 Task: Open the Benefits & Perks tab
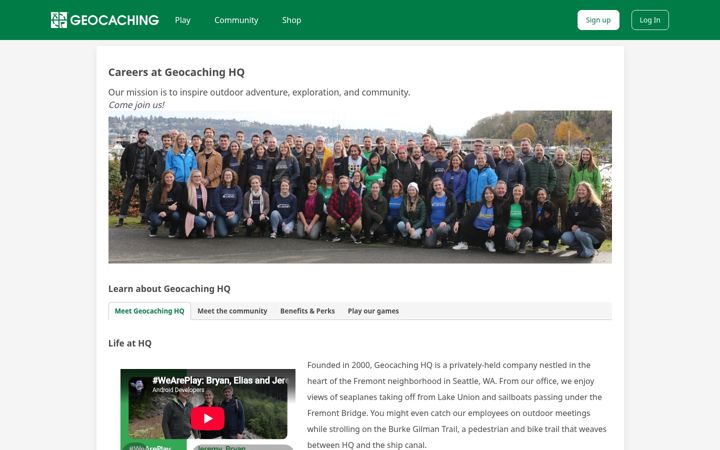[307, 311]
